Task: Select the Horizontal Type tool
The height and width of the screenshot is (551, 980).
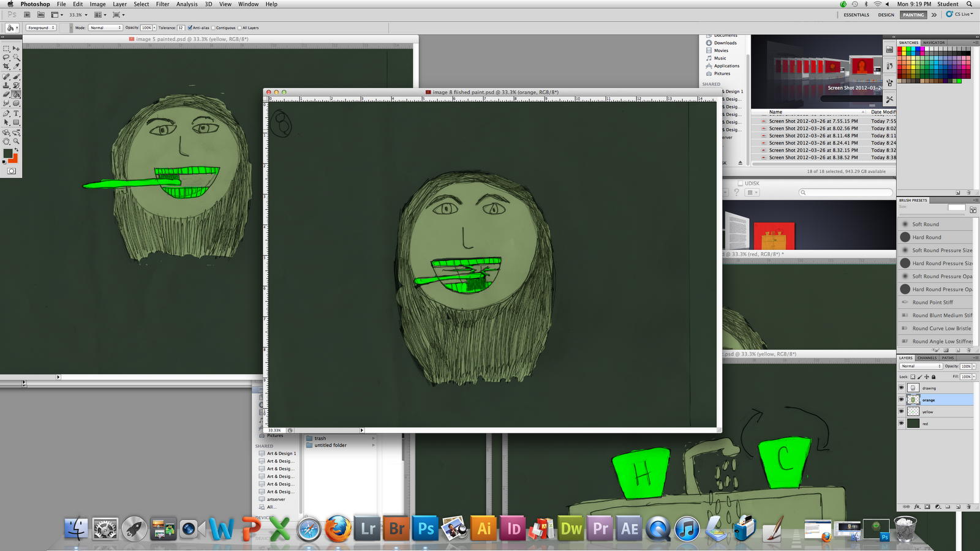Action: tap(17, 113)
